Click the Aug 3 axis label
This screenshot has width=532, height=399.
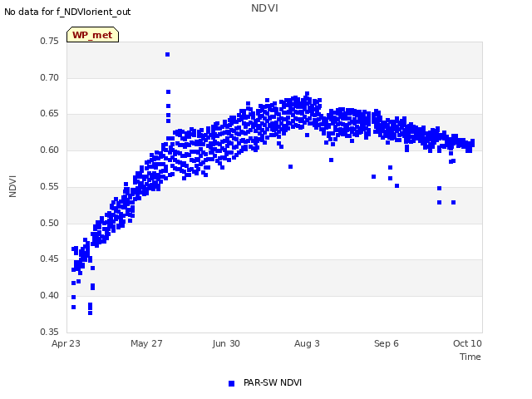point(307,343)
